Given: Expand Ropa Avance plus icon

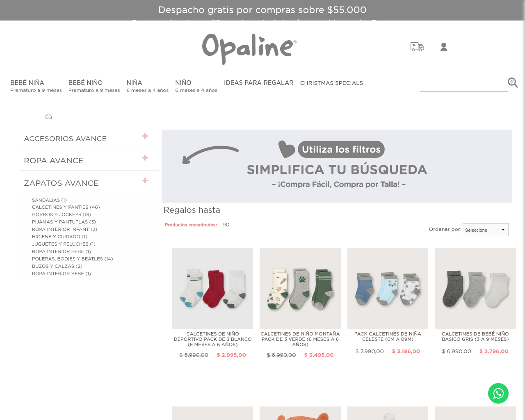Looking at the screenshot, I should pyautogui.click(x=145, y=158).
